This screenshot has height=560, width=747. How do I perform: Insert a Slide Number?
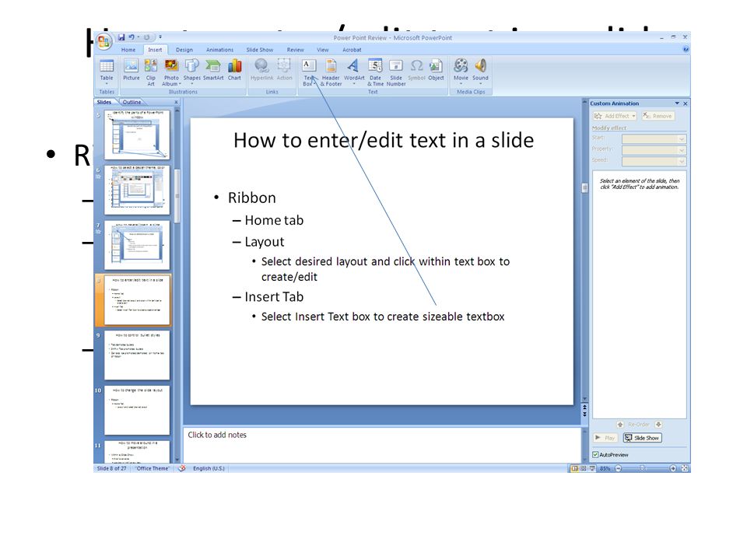pos(396,72)
